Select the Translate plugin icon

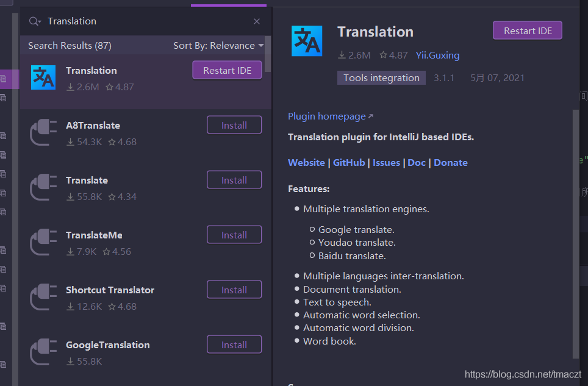point(43,187)
